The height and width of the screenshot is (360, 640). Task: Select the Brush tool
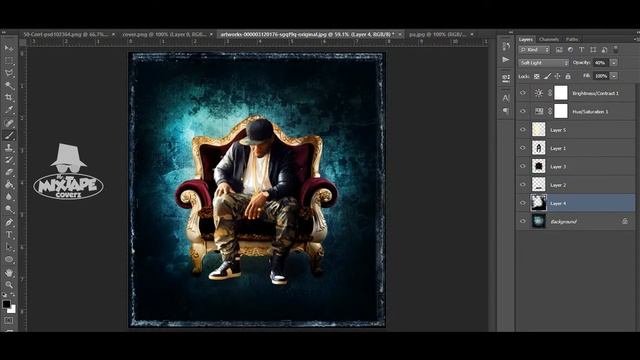[9, 135]
